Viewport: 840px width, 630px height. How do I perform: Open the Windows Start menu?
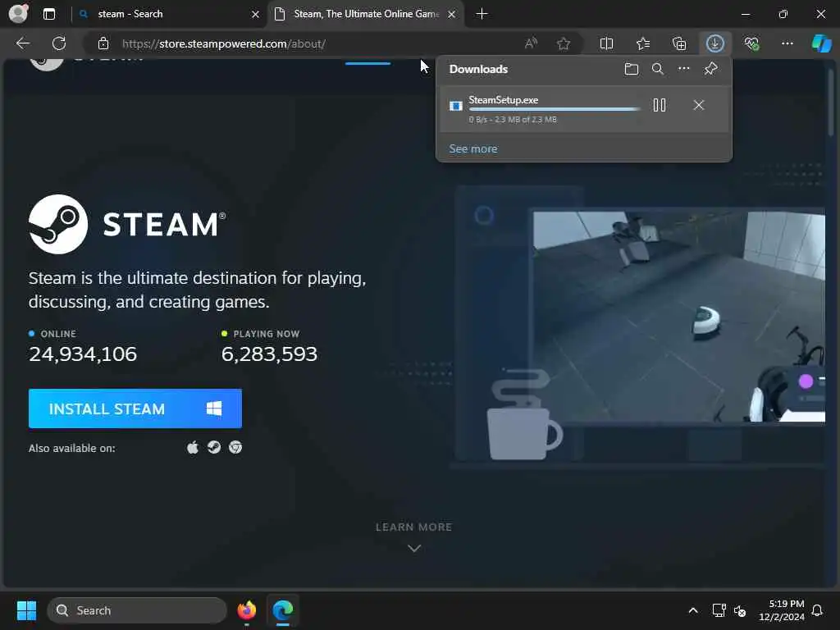click(x=26, y=610)
